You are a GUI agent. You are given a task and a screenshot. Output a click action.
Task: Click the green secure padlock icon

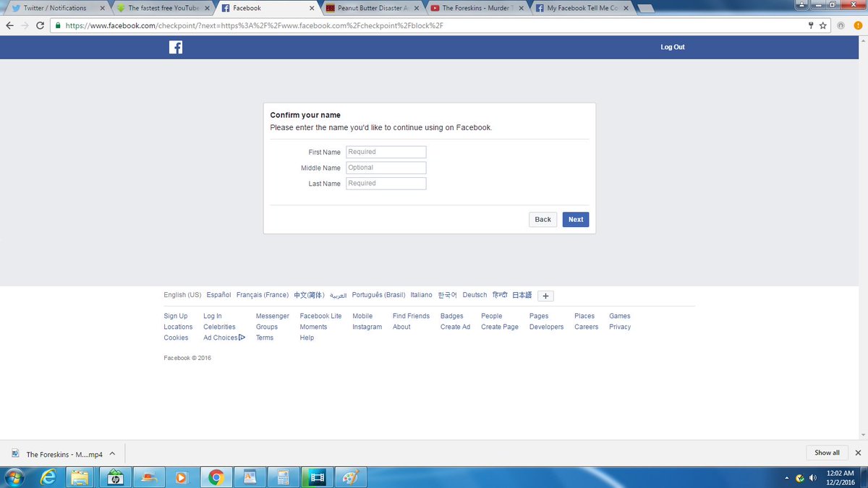point(59,25)
